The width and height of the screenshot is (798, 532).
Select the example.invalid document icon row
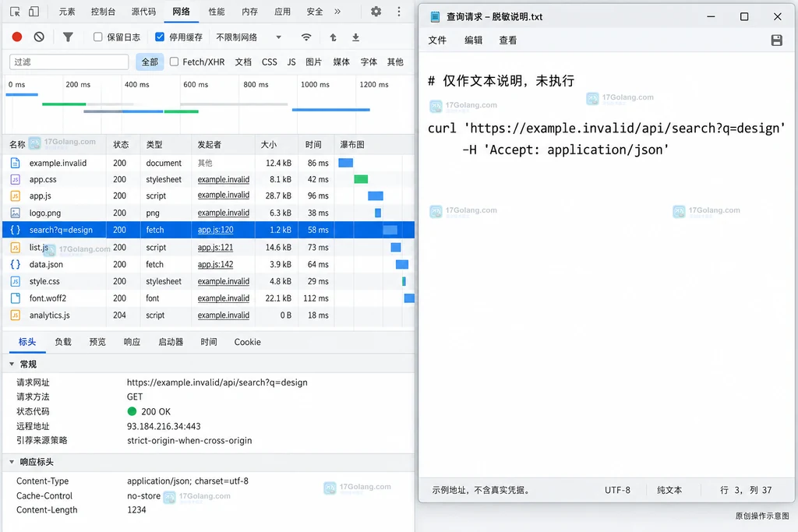coord(16,163)
